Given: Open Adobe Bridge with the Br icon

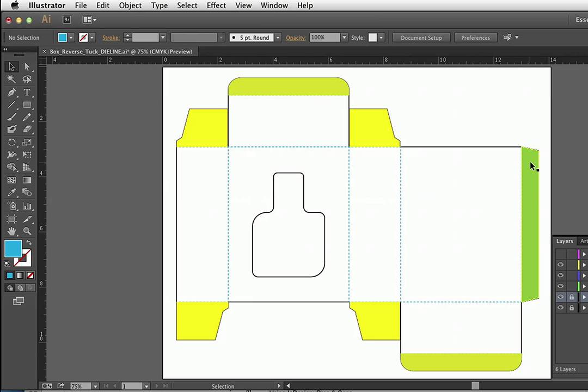Looking at the screenshot, I should (67, 20).
